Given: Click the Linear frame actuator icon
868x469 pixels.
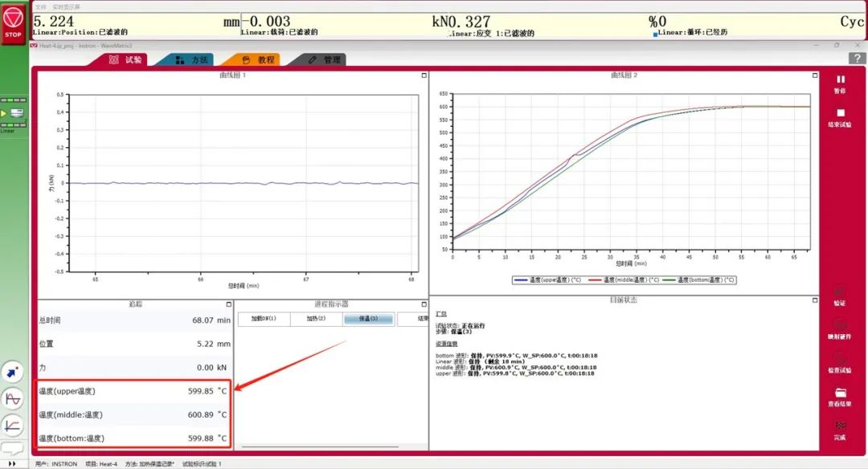Looking at the screenshot, I should [x=17, y=112].
